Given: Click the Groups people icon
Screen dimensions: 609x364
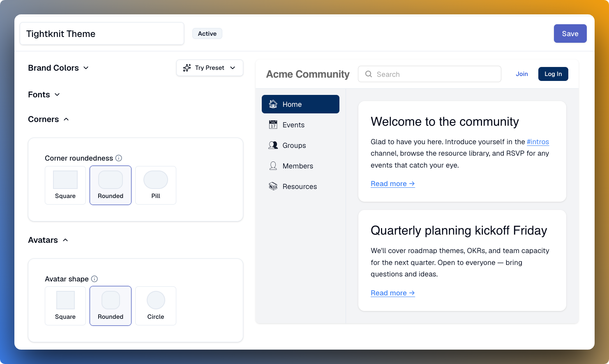Looking at the screenshot, I should point(273,145).
